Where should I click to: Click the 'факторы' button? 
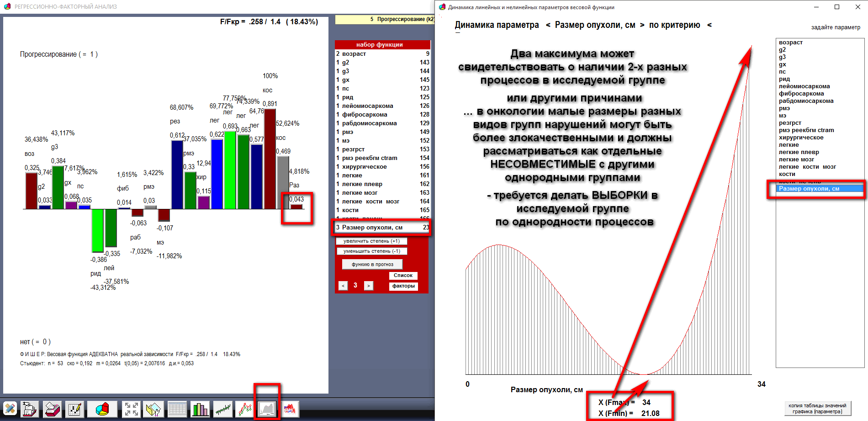point(403,286)
